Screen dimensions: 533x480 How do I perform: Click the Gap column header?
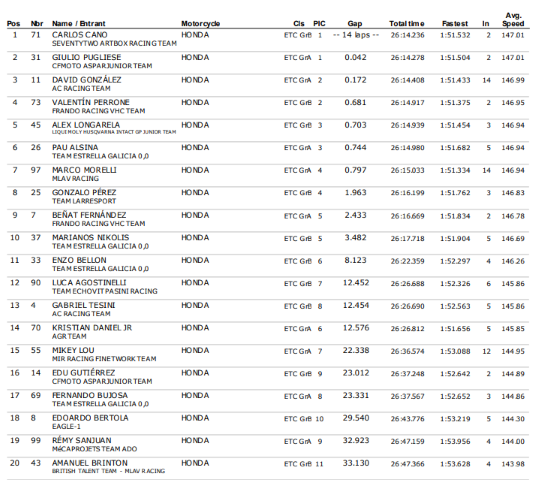[x=355, y=23]
